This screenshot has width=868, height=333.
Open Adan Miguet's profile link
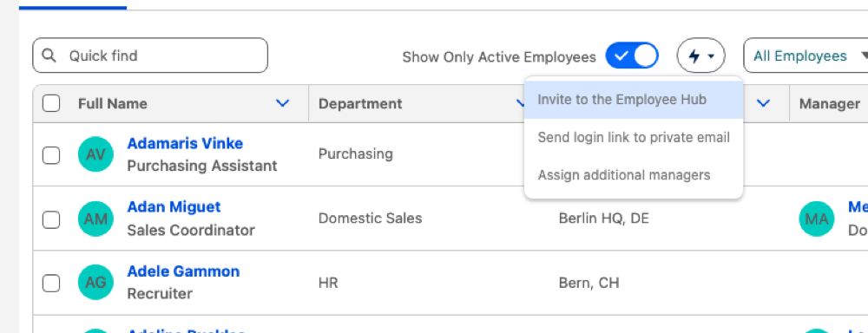pos(174,207)
